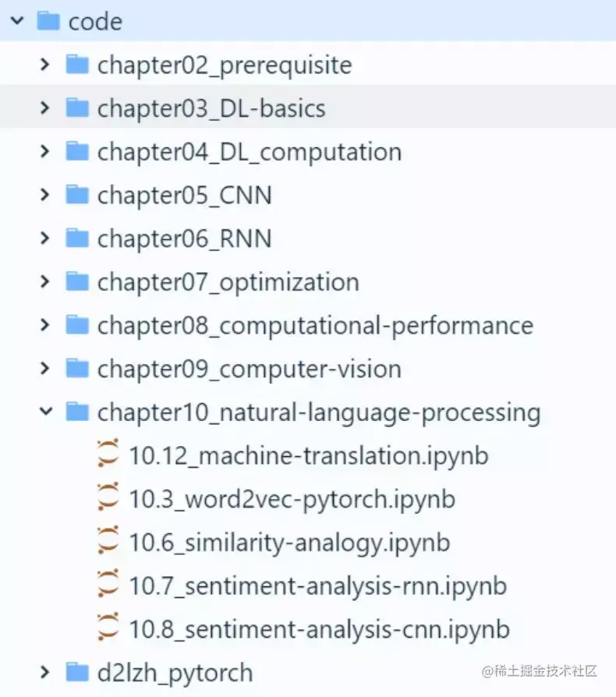
Task: Click Jupyter icon of 10.6_similarity-analogy.ipynb
Action: (108, 540)
